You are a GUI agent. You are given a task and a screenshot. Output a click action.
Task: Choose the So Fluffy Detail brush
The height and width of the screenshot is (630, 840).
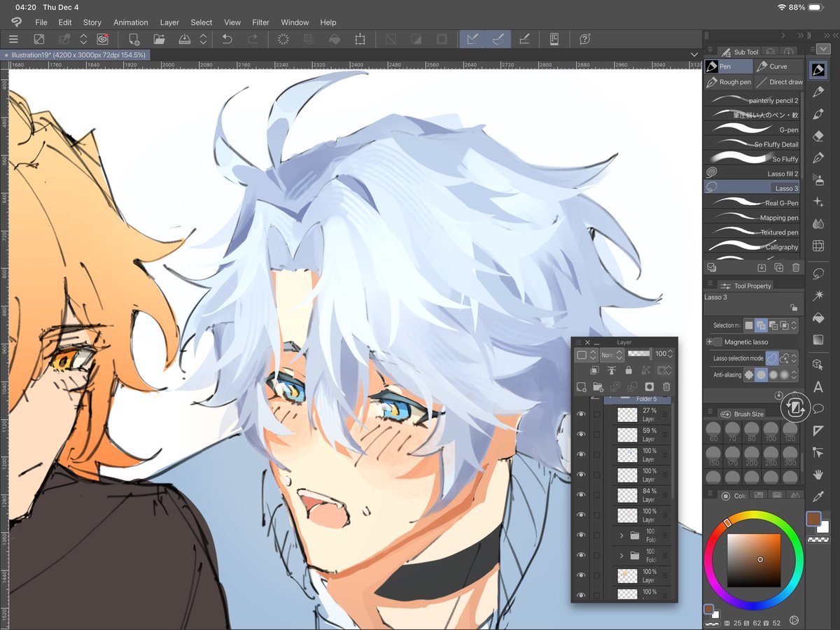(752, 144)
